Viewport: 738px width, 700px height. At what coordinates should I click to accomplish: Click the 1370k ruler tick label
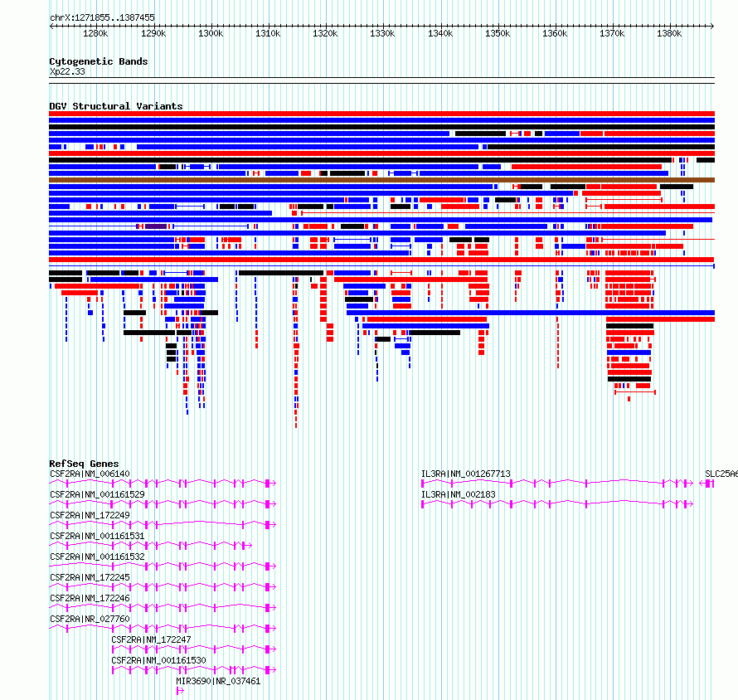click(x=612, y=34)
